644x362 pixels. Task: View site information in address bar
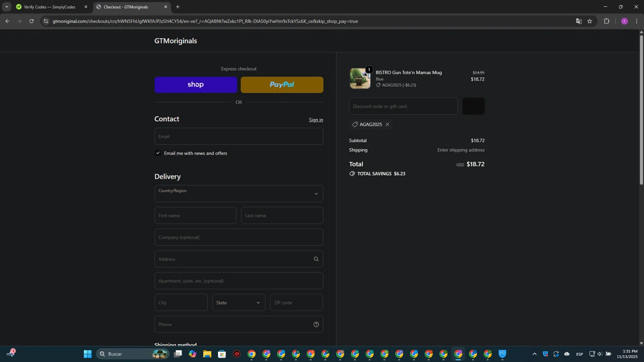[x=46, y=21]
